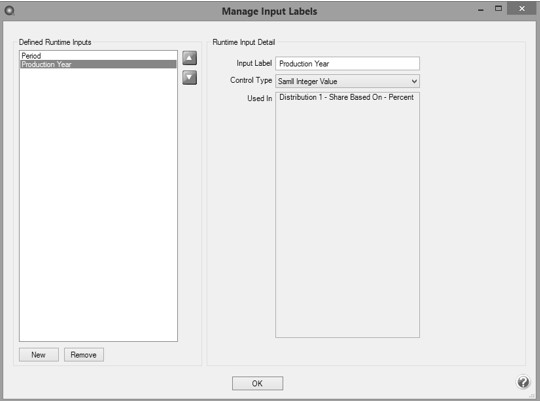The height and width of the screenshot is (401, 540).
Task: Click the Control Type field label
Action: 251,80
